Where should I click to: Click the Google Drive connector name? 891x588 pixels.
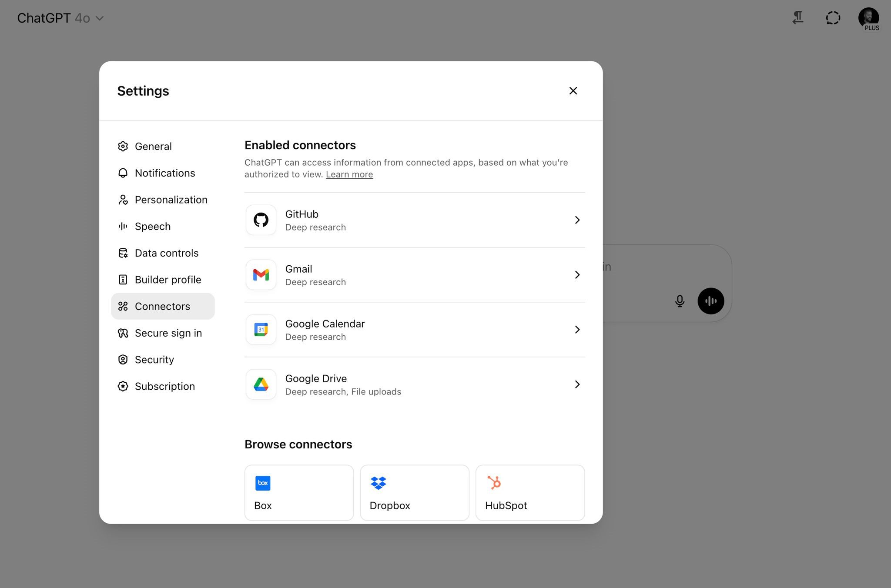316,378
